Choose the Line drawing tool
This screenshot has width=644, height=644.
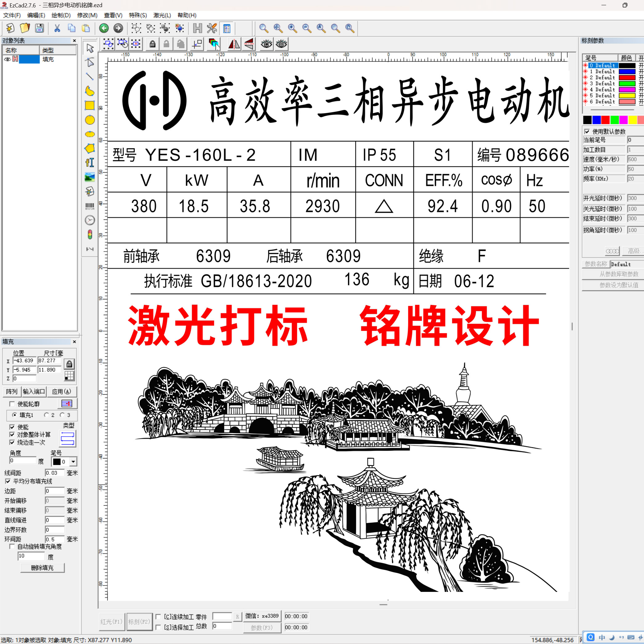coord(89,77)
